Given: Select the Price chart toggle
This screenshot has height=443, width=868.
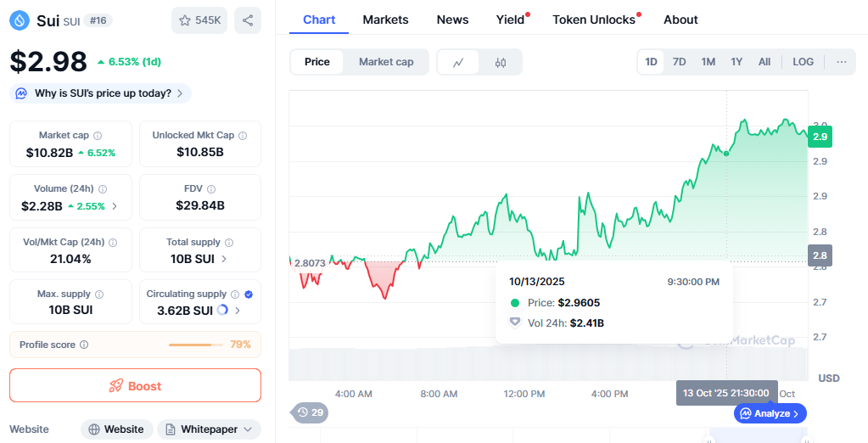Looking at the screenshot, I should click(x=317, y=62).
